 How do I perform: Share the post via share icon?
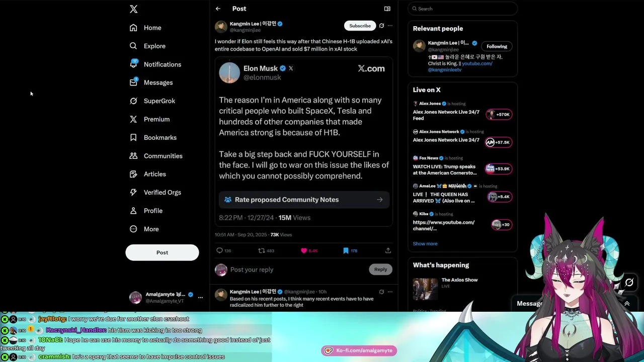[x=388, y=250]
